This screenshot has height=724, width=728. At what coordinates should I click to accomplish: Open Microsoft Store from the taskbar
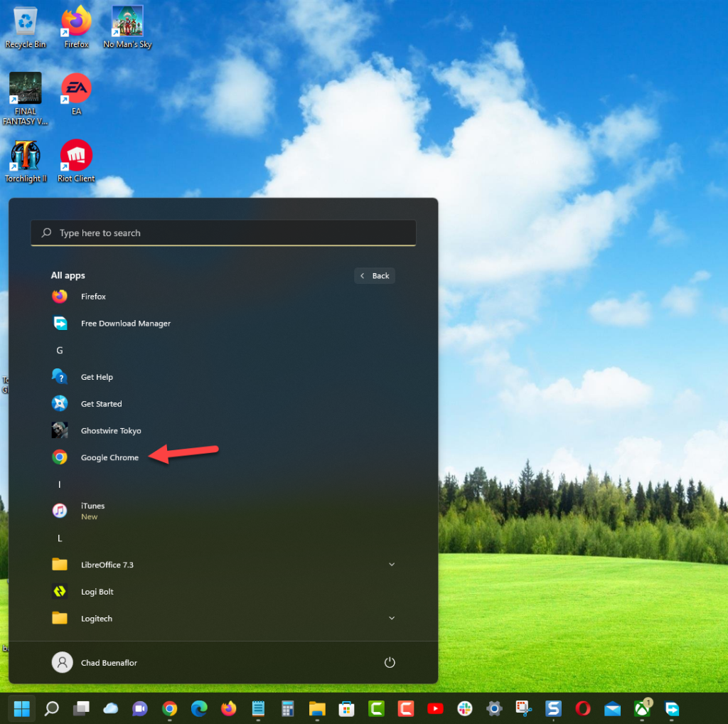pos(346,708)
